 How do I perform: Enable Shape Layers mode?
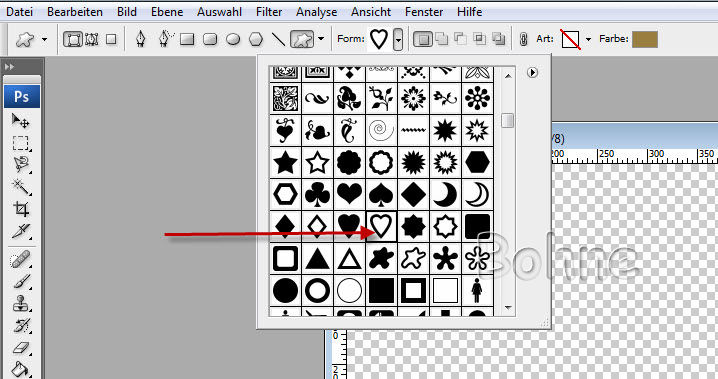tap(72, 39)
